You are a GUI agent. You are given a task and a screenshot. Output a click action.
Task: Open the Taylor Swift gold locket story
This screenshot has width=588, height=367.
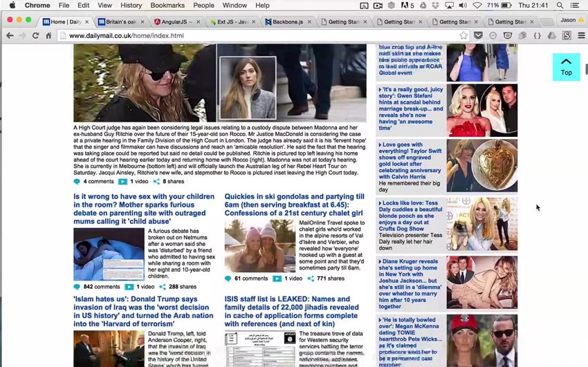click(x=410, y=160)
